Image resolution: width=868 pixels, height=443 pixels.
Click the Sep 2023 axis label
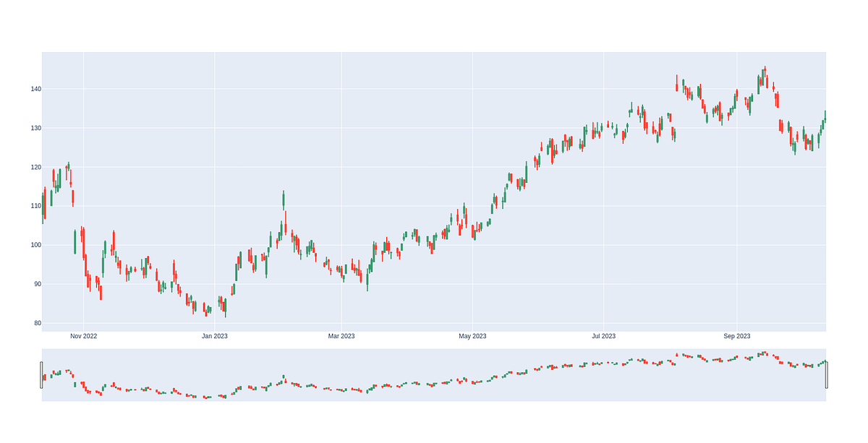738,336
